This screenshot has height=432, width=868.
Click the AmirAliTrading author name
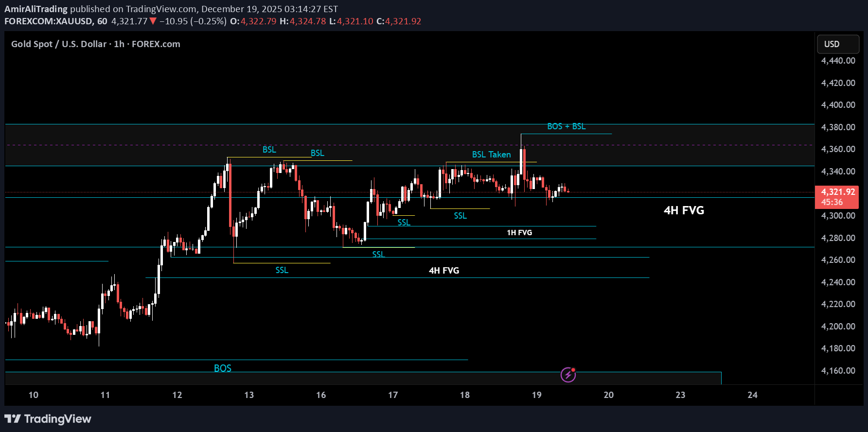click(x=36, y=9)
